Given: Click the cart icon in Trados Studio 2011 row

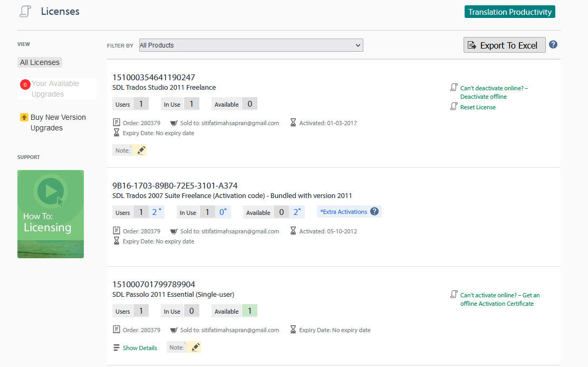Looking at the screenshot, I should [x=173, y=123].
